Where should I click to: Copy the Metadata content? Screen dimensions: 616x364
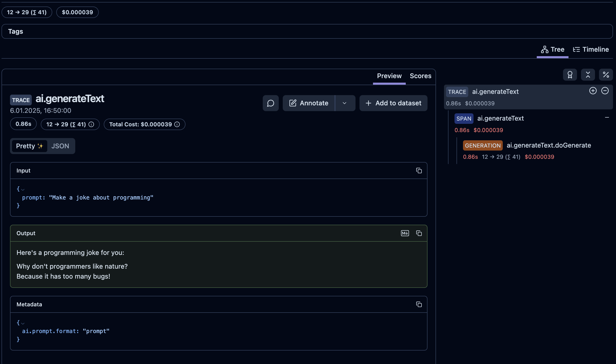(x=419, y=304)
